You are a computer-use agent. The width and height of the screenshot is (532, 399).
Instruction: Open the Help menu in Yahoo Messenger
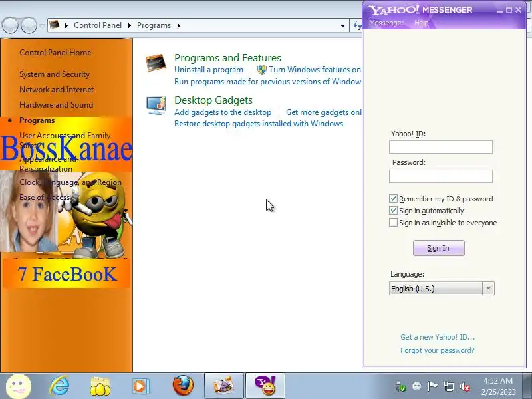(x=421, y=23)
